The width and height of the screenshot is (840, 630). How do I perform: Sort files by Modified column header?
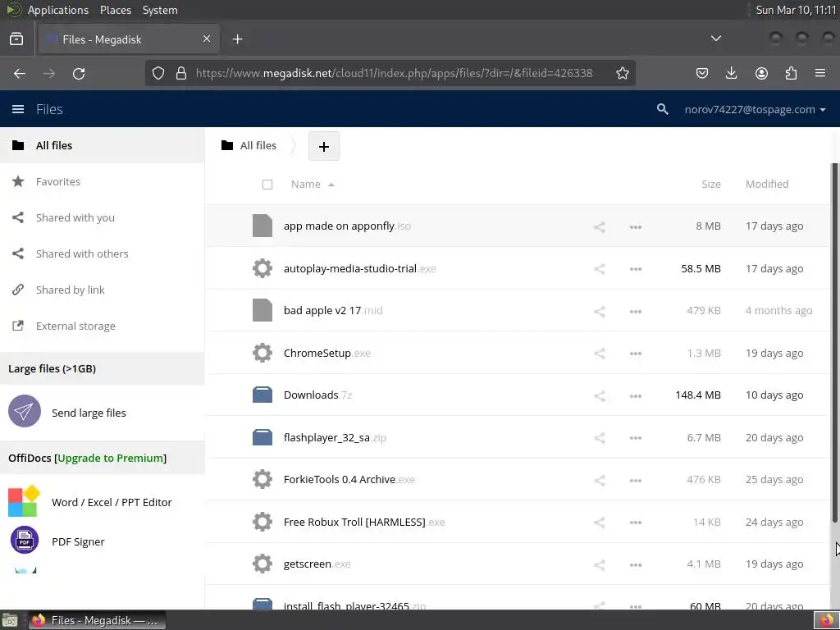click(767, 185)
